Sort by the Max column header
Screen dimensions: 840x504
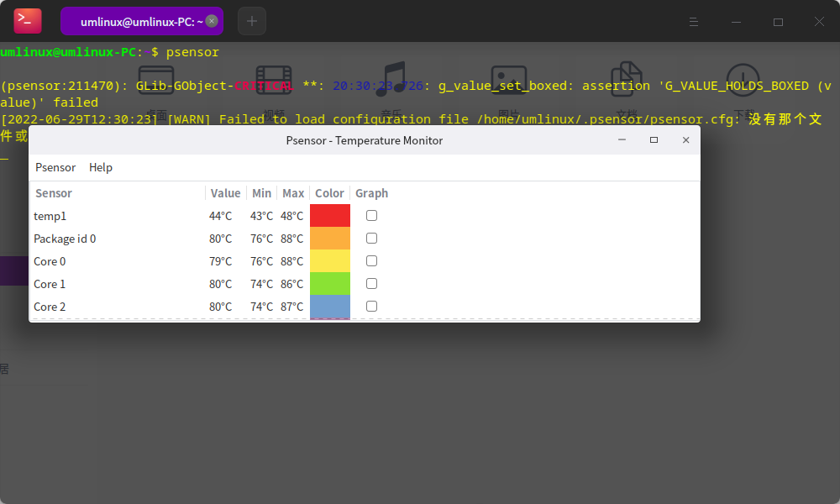(293, 193)
